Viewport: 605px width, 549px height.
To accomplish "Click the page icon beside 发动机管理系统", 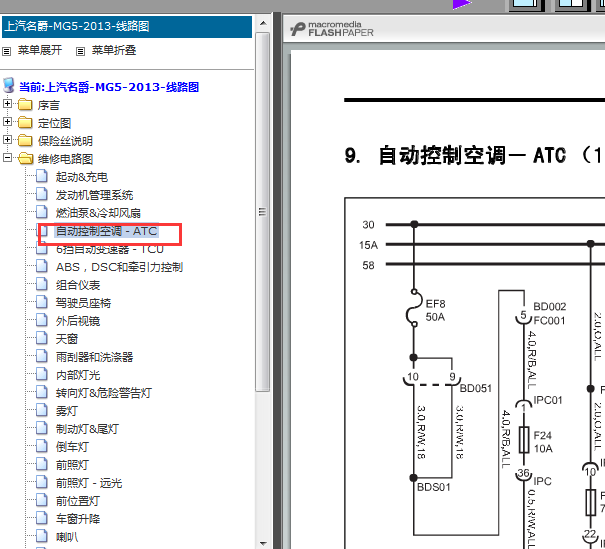I will [42, 194].
